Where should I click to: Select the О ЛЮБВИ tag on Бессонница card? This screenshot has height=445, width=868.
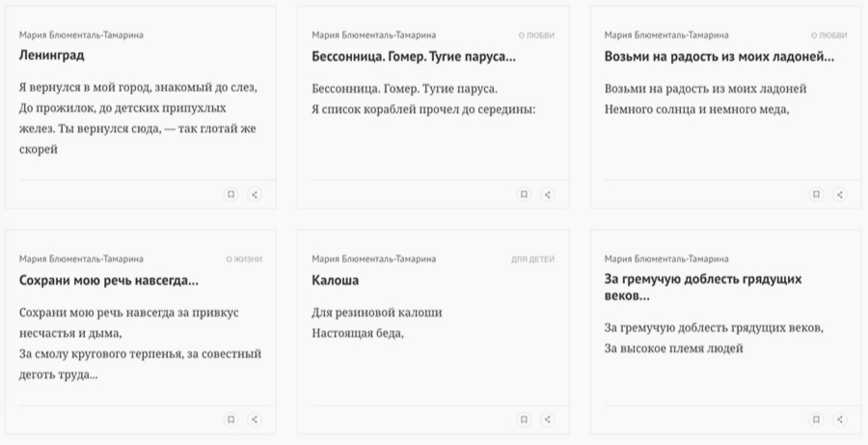point(536,36)
